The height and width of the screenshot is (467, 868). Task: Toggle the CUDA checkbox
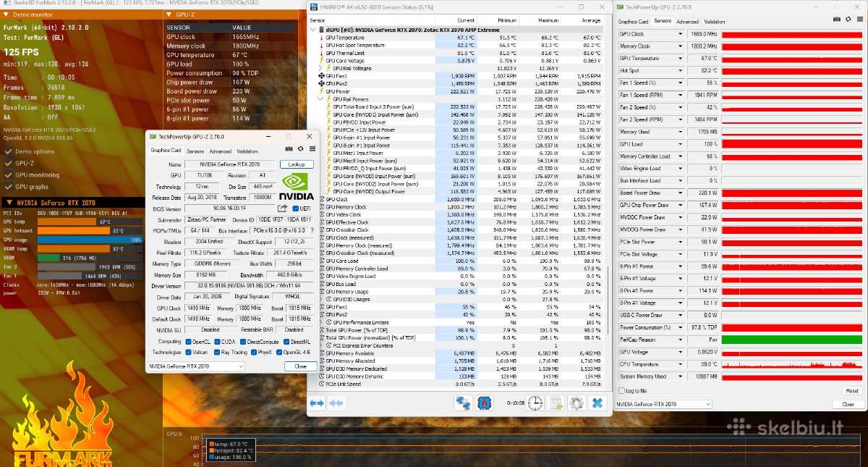pos(216,341)
